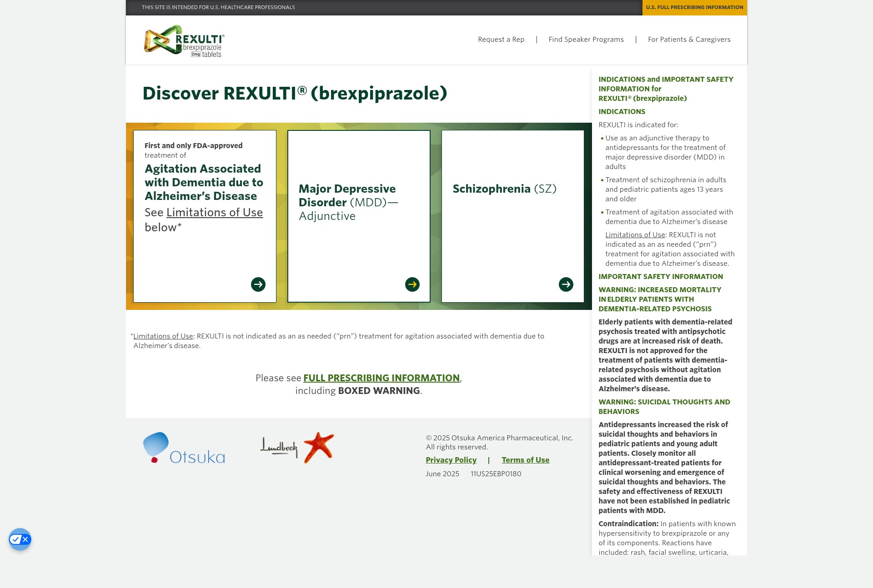
Task: Click the June 2025 date text
Action: [x=442, y=474]
